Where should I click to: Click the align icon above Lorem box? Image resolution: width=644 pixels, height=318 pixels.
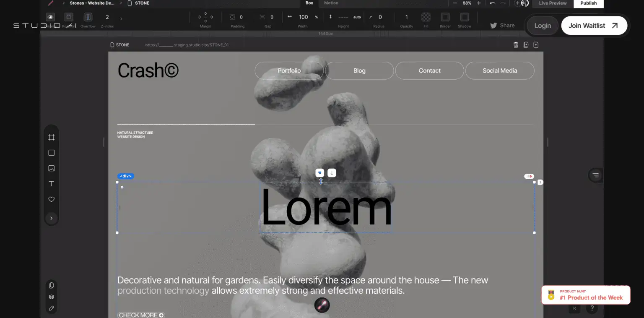click(x=320, y=173)
